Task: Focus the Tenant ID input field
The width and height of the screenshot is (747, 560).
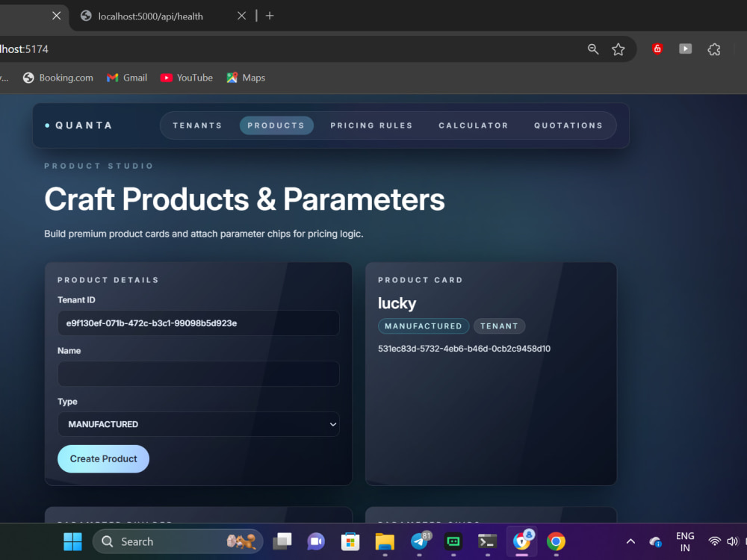Action: [x=199, y=323]
